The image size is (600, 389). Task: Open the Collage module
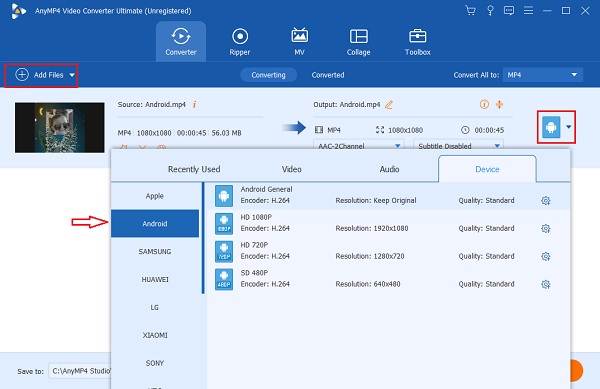(359, 41)
